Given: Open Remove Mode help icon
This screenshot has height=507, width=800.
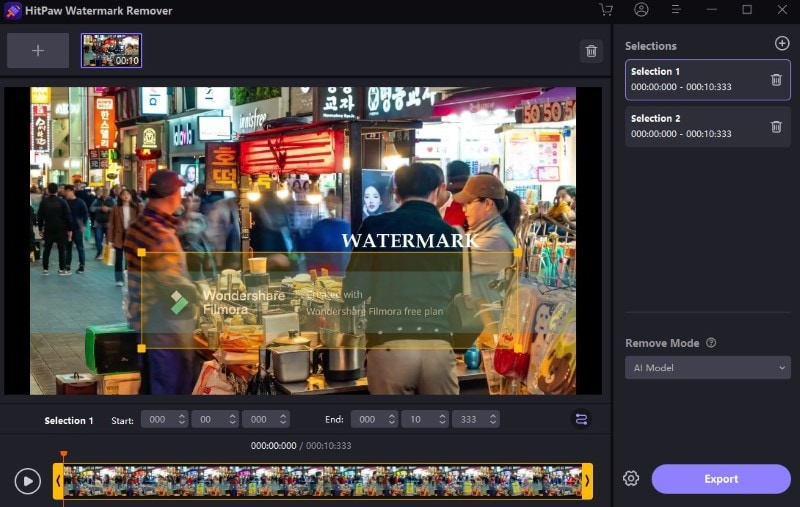Looking at the screenshot, I should click(711, 343).
